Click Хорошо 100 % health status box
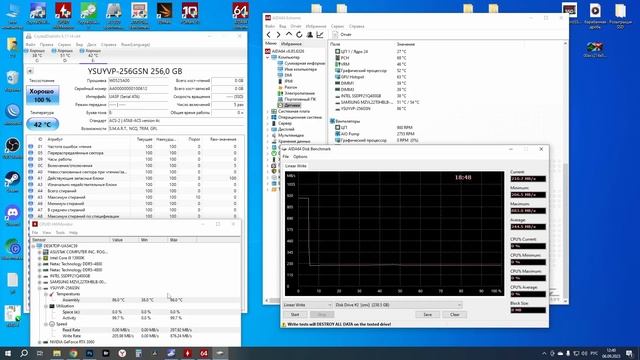640x360 pixels. click(42, 95)
